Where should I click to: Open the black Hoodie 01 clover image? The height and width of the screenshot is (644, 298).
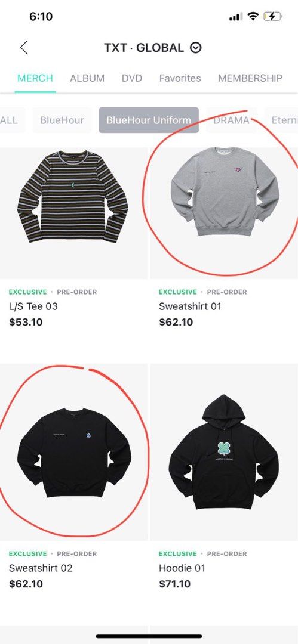tap(224, 452)
